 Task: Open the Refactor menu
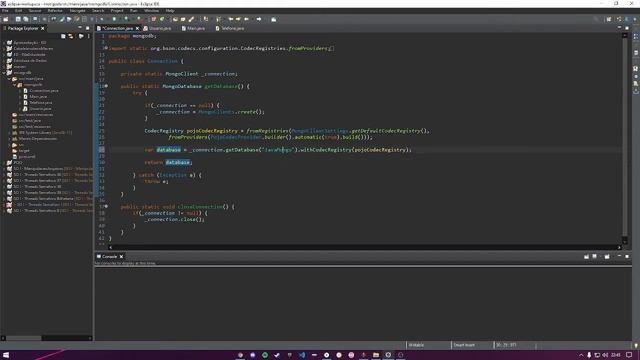(x=55, y=11)
